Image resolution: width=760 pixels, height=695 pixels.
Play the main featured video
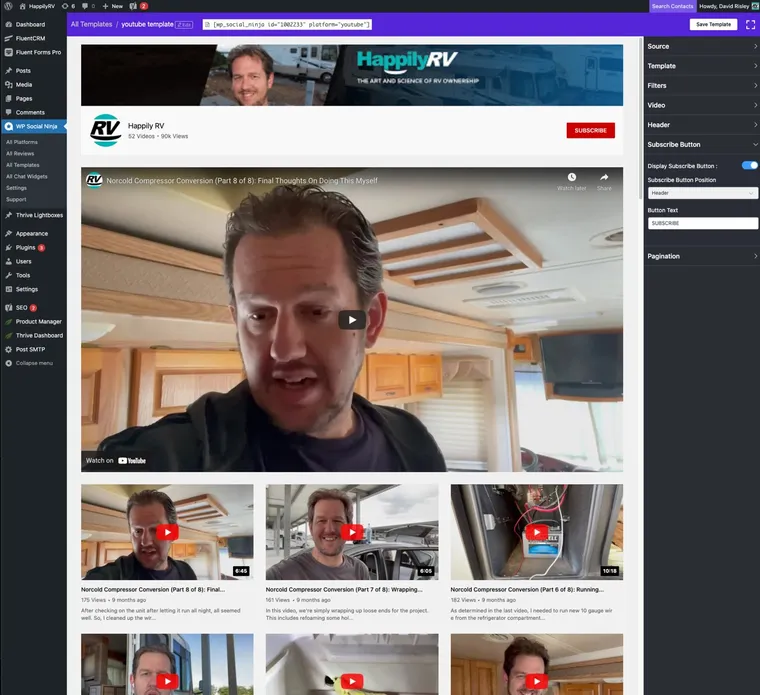click(352, 320)
